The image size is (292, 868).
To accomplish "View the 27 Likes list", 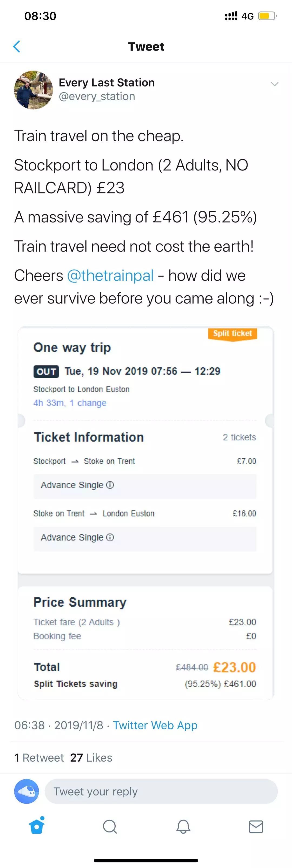I will tap(91, 758).
